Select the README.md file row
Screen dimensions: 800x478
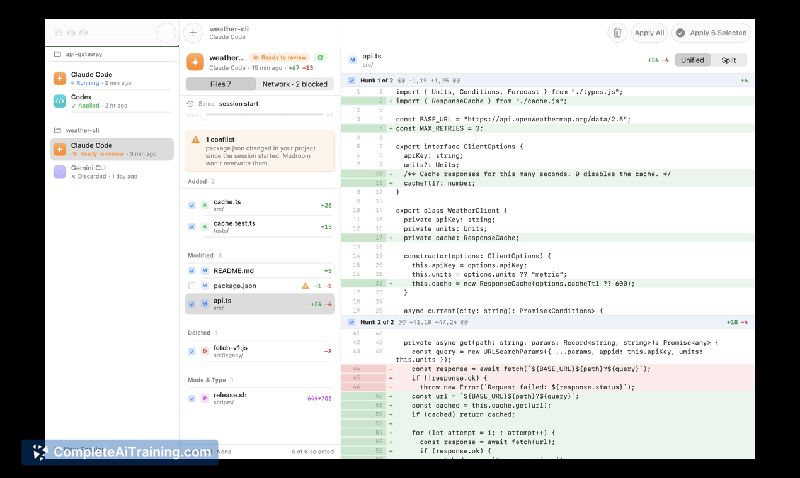[260, 270]
